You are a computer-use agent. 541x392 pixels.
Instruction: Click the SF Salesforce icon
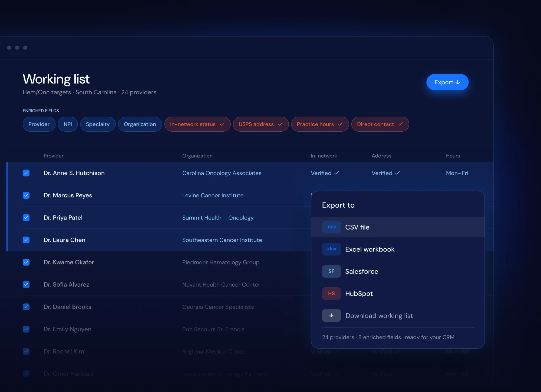pos(331,271)
